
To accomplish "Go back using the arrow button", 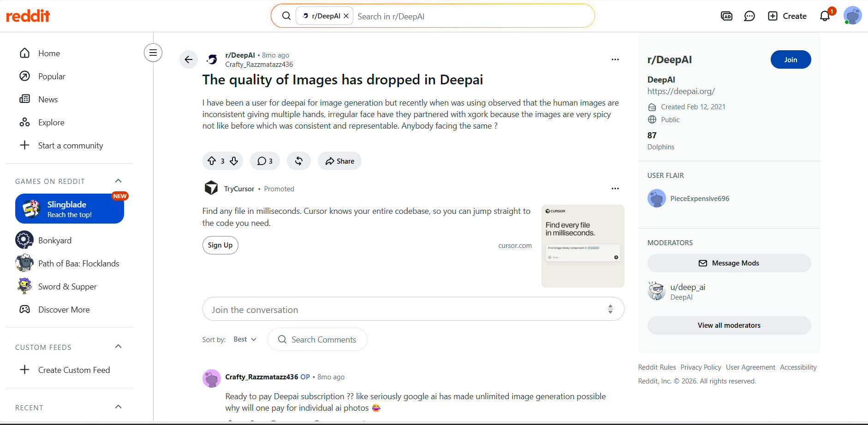I will 189,59.
